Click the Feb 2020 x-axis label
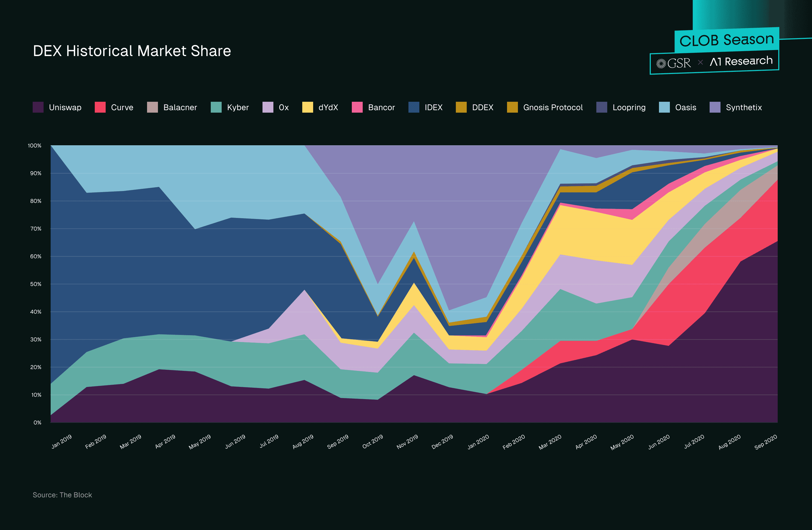Image resolution: width=812 pixels, height=530 pixels. click(514, 442)
